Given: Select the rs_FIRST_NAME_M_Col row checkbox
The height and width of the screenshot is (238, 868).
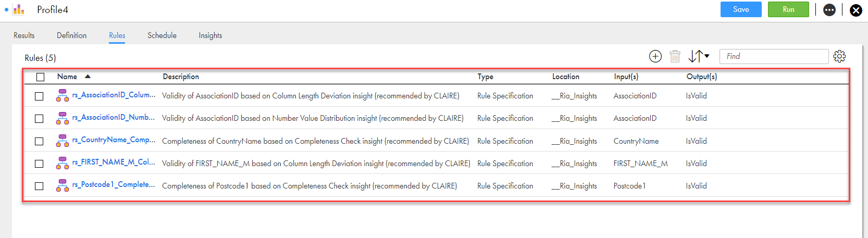Looking at the screenshot, I should (x=39, y=164).
